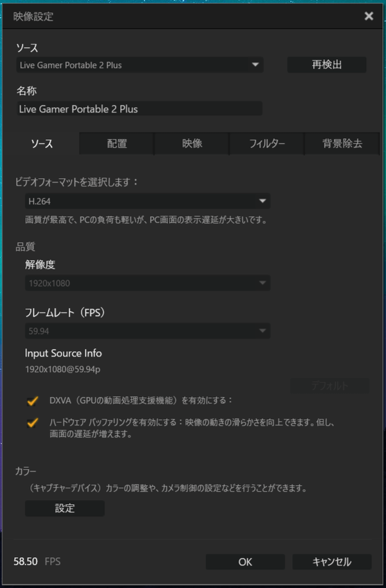
Task: Click the 1920x1080@59.94p input info text
Action: 62,370
